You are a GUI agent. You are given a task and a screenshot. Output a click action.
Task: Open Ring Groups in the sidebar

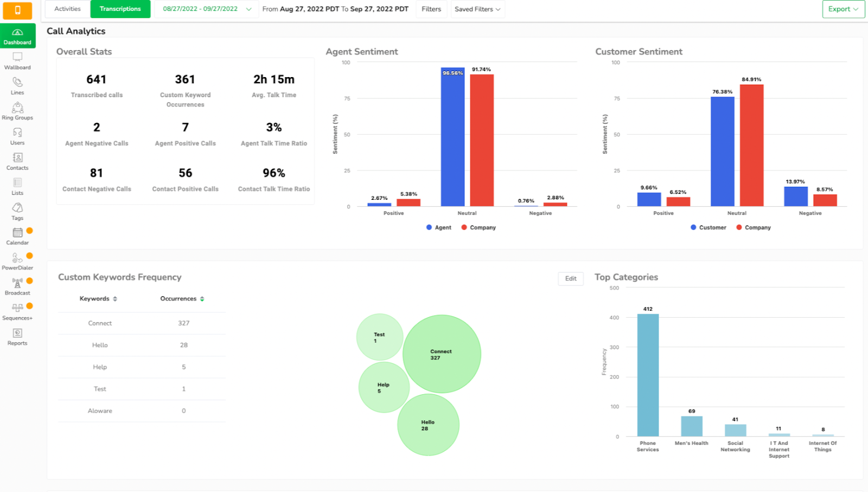point(17,111)
